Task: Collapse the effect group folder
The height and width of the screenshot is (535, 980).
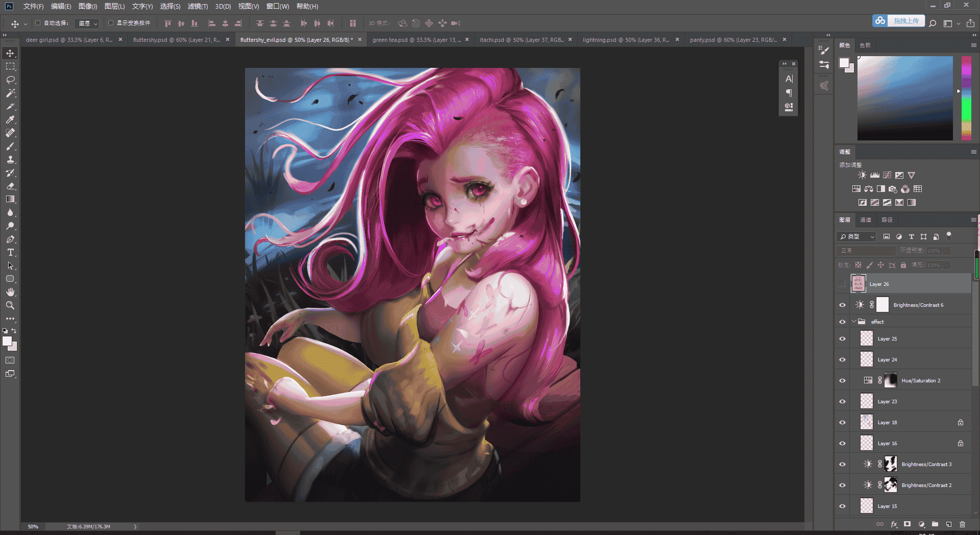Action: (854, 322)
